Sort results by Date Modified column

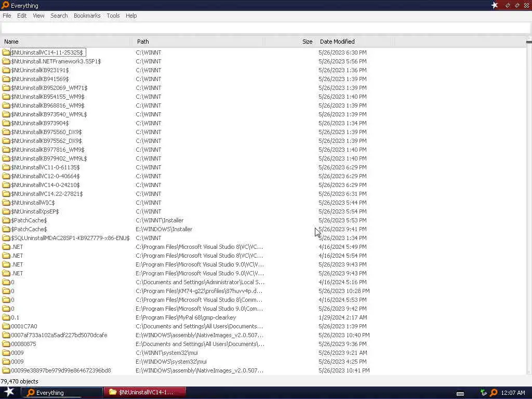tap(355, 42)
